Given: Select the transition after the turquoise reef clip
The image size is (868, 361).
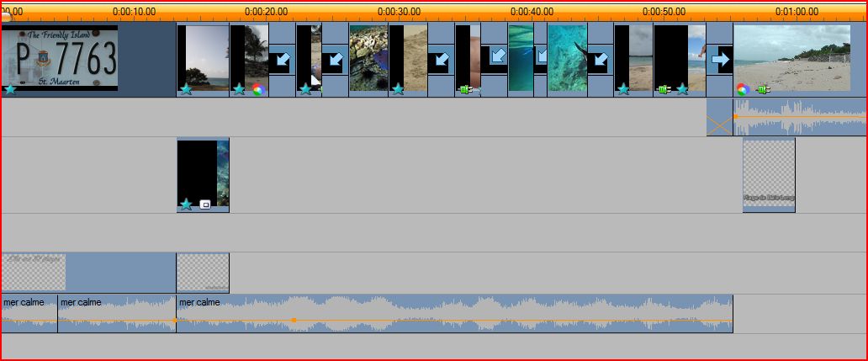Looking at the screenshot, I should (x=601, y=60).
